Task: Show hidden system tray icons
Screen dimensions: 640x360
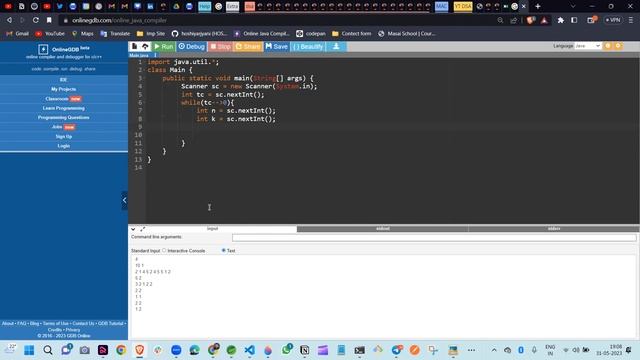Action: [x=494, y=350]
